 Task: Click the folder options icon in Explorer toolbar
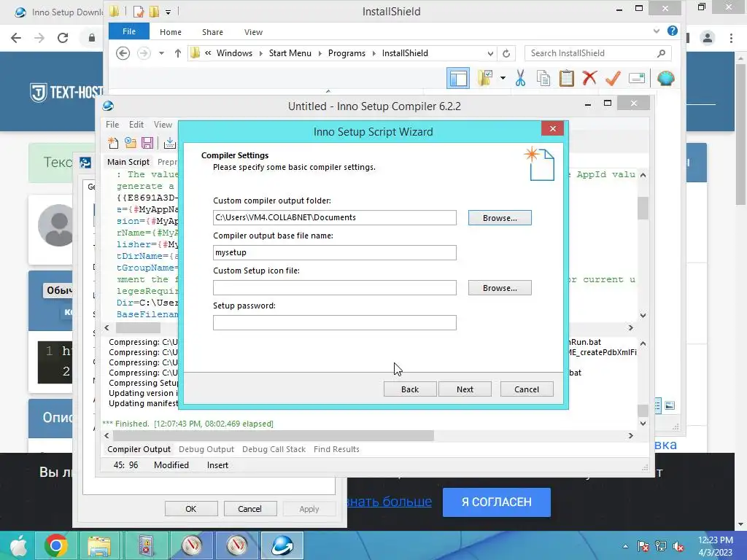(485, 78)
